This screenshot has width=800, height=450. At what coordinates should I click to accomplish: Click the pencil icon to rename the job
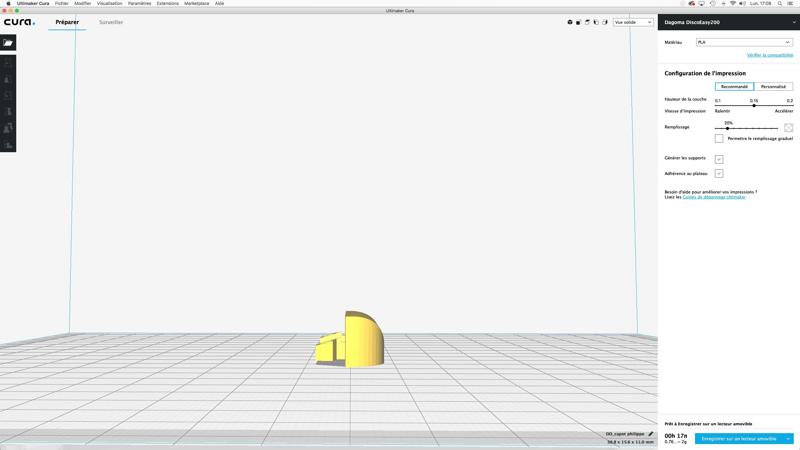click(651, 434)
